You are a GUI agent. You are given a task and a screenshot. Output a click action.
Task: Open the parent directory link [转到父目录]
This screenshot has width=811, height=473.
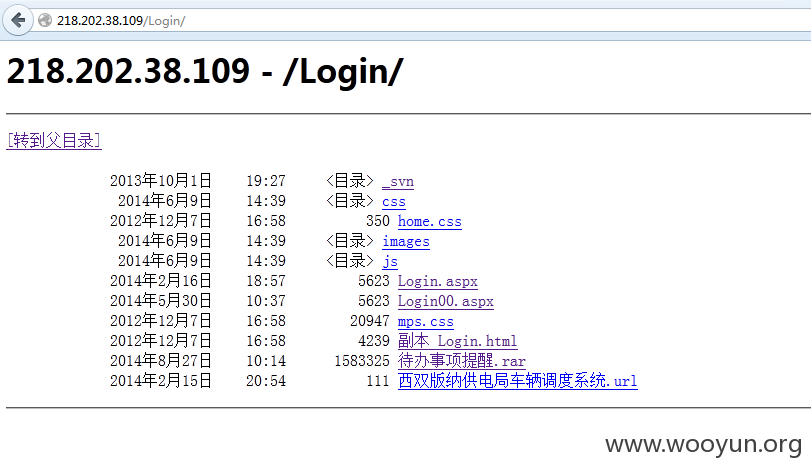(54, 140)
